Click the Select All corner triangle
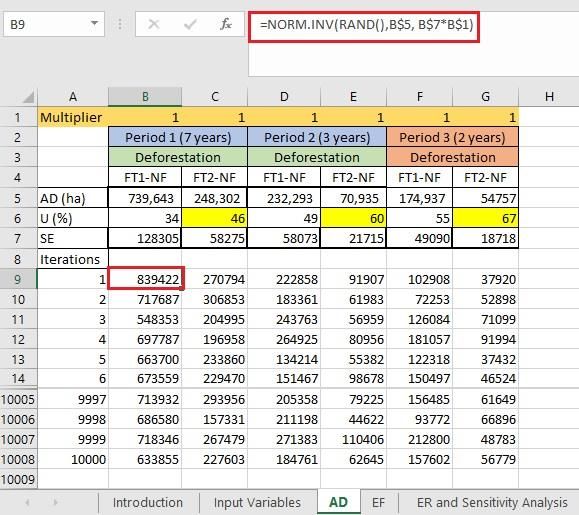 click(x=29, y=97)
